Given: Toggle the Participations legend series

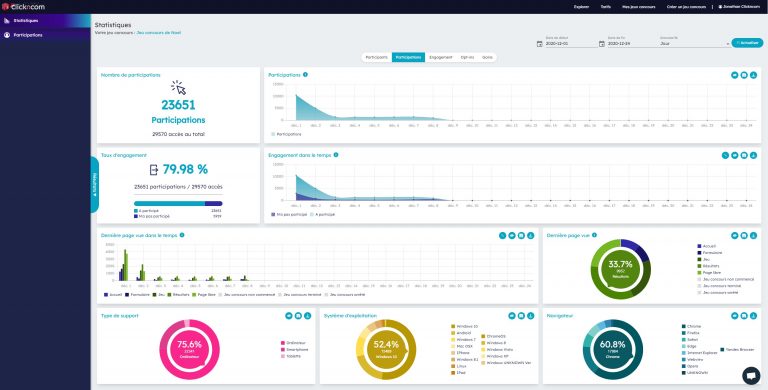Looking at the screenshot, I should pyautogui.click(x=286, y=134).
